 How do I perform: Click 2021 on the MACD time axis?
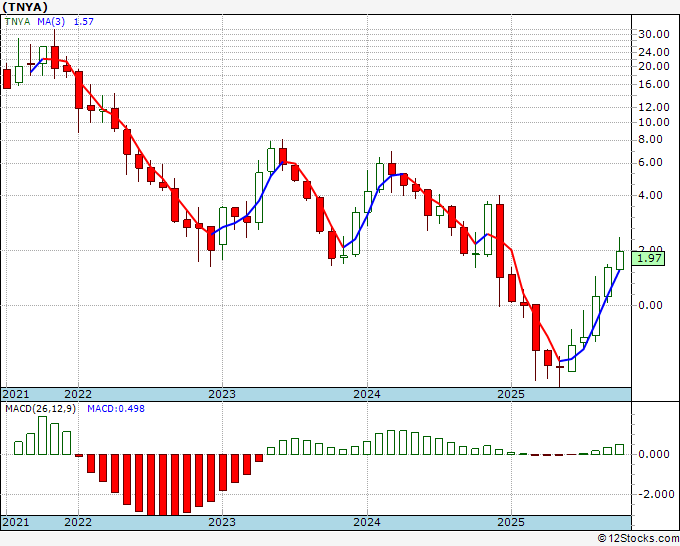(x=16, y=522)
